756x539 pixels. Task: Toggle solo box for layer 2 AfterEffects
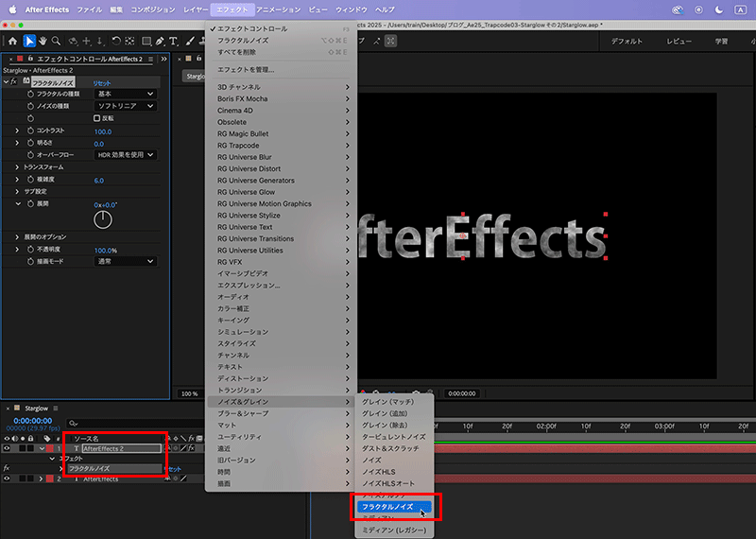22,478
